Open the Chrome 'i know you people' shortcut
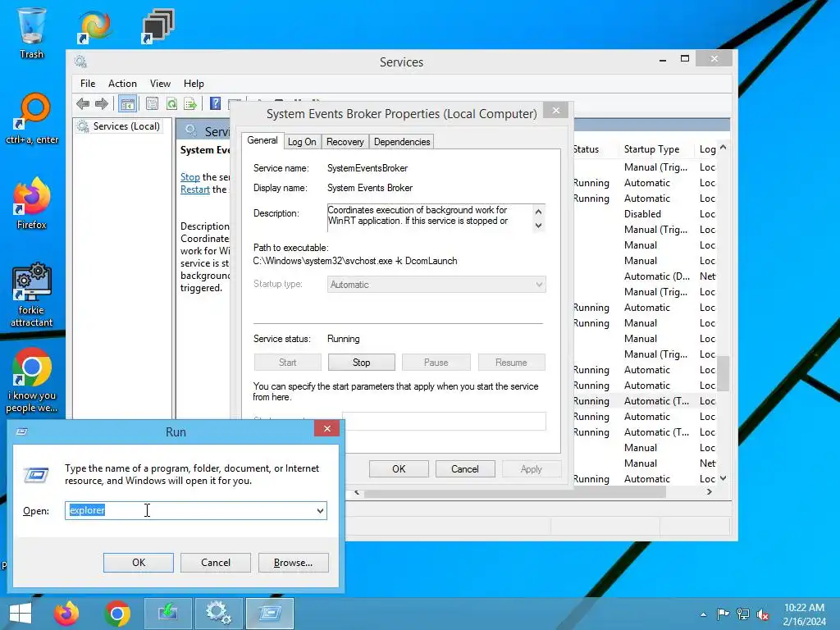 pyautogui.click(x=32, y=381)
